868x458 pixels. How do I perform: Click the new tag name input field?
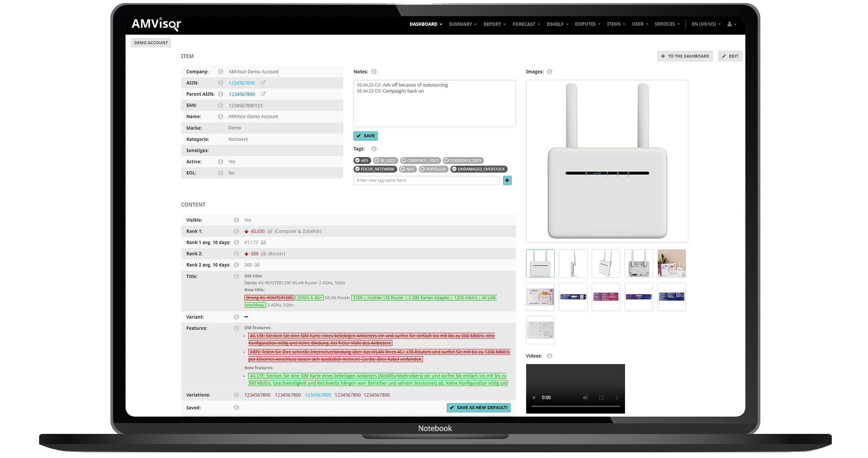tap(426, 180)
